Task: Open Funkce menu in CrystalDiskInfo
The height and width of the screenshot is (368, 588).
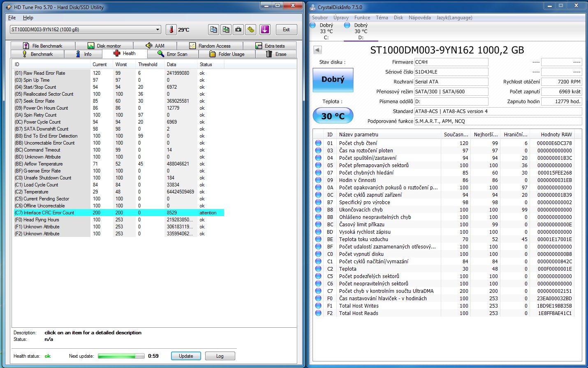Action: click(362, 18)
